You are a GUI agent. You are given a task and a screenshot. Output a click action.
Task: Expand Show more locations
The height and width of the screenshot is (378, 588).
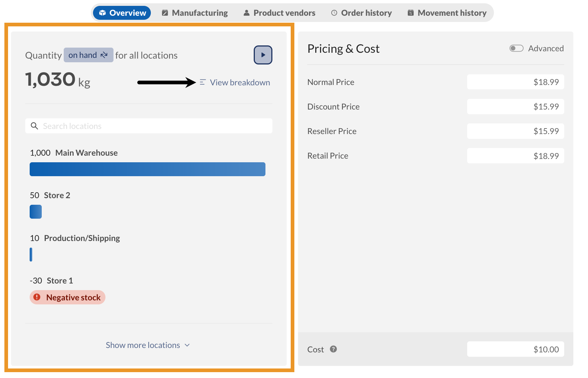pos(148,345)
